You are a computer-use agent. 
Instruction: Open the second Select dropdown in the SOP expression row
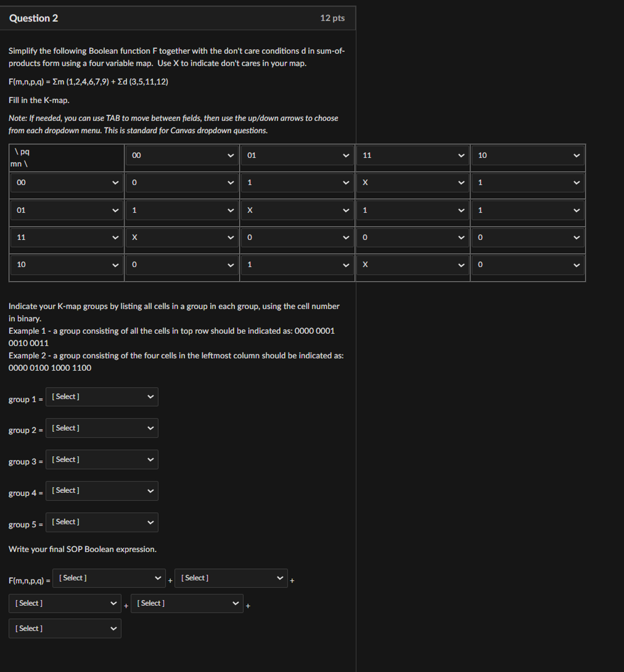(231, 578)
